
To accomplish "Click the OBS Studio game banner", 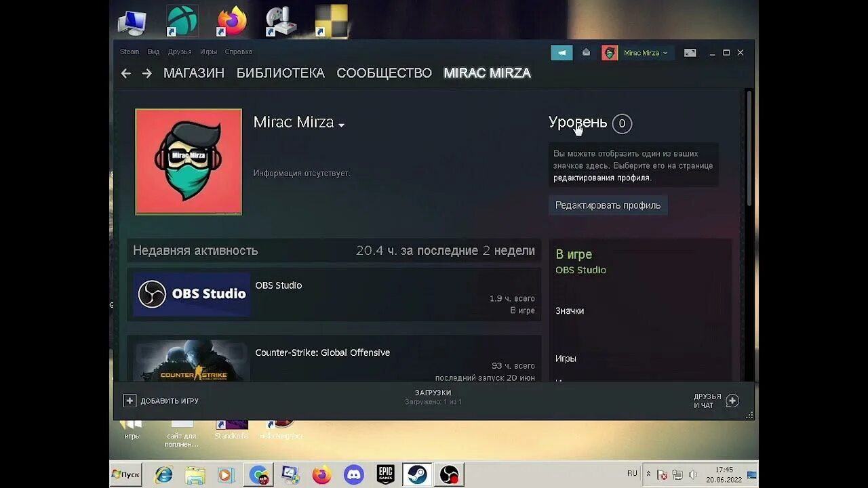I will pos(192,294).
